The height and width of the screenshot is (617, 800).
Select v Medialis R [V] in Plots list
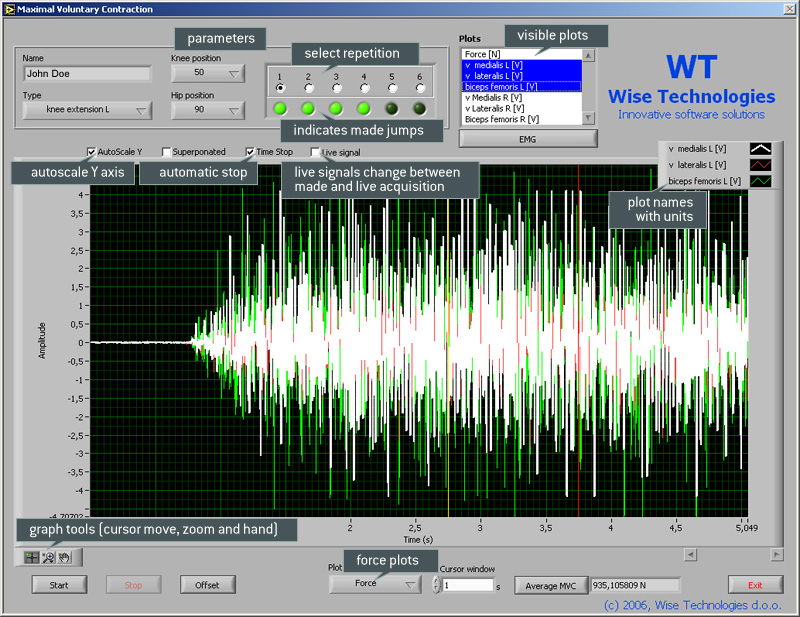tap(521, 97)
